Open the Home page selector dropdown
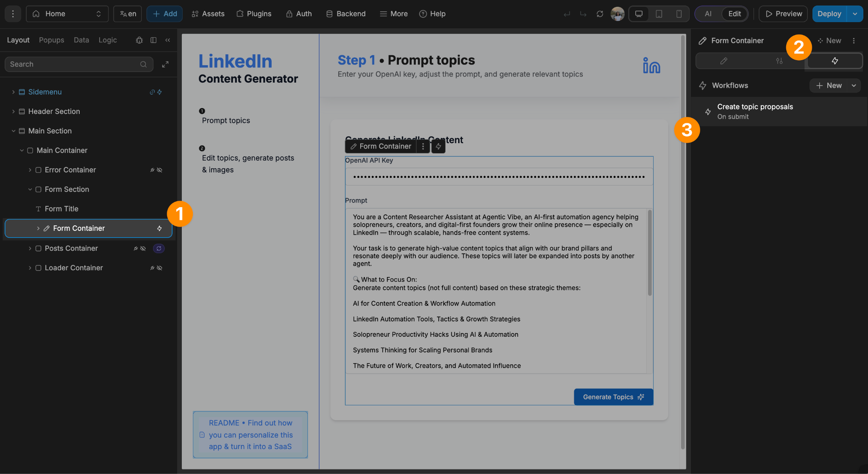 click(x=67, y=14)
